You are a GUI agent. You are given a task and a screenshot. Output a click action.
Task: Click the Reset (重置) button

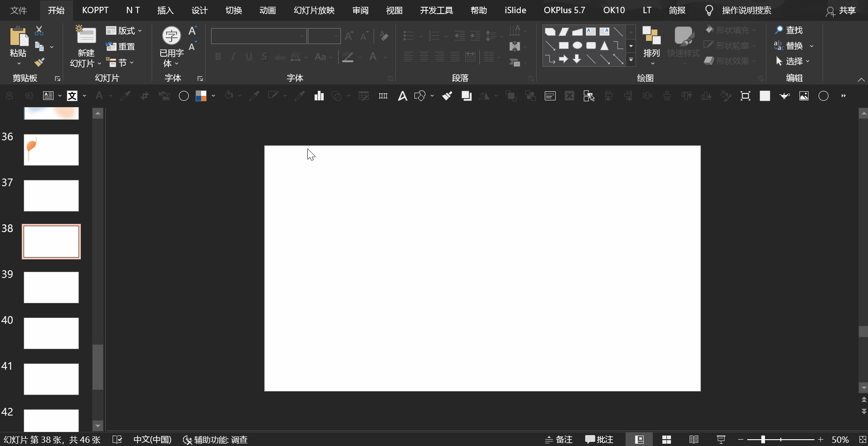[x=121, y=46]
